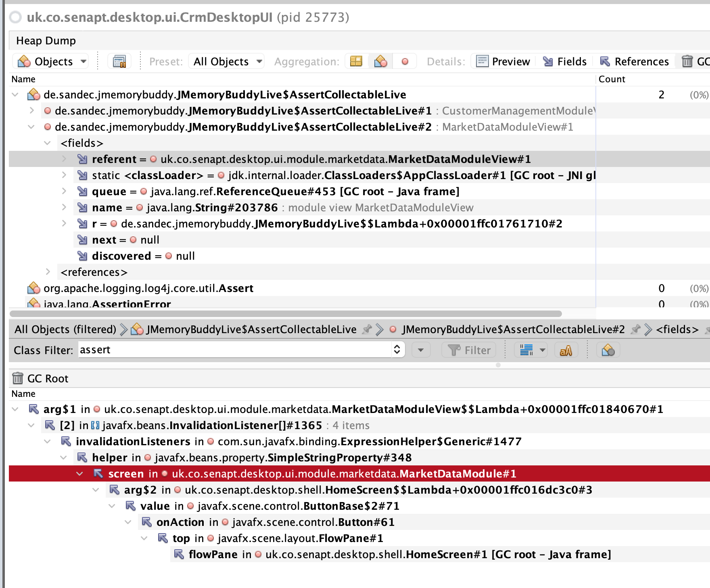Viewport: 710px width, 588px height.
Task: Expand the referent MarketDataModuleView#1 field
Action: [64, 159]
